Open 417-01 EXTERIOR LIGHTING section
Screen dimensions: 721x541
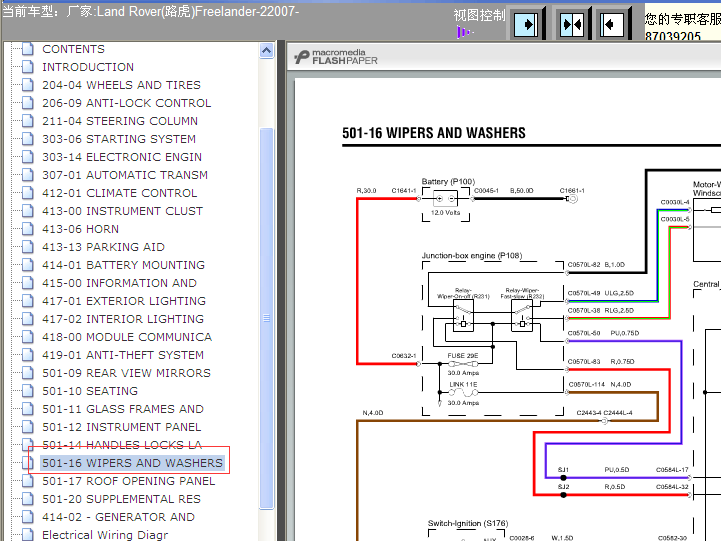123,301
